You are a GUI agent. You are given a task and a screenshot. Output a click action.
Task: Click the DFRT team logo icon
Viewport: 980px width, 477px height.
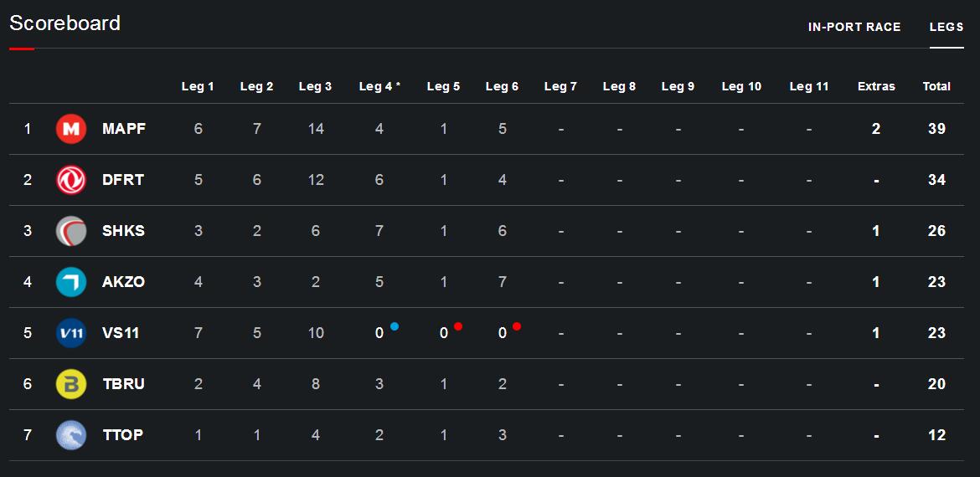(71, 180)
